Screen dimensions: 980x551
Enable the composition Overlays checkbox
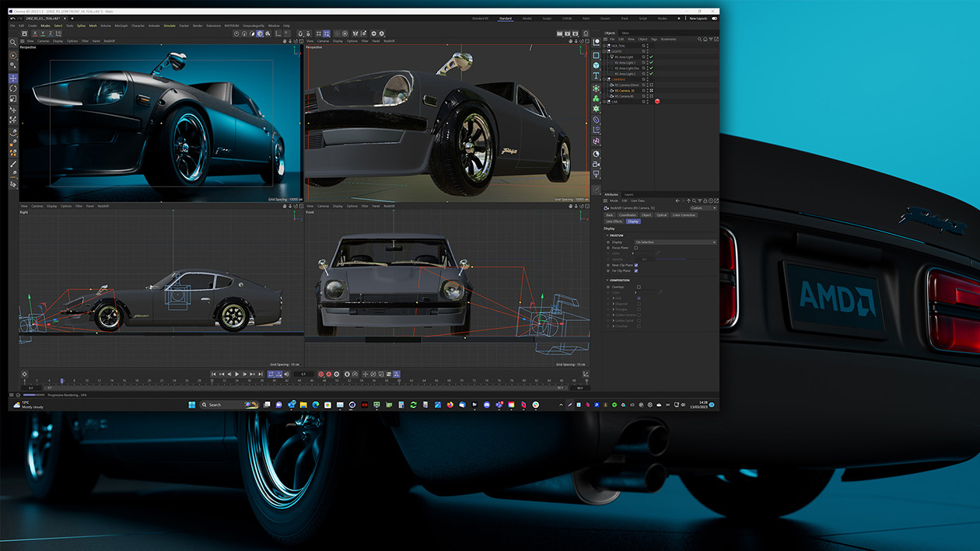pyautogui.click(x=639, y=287)
